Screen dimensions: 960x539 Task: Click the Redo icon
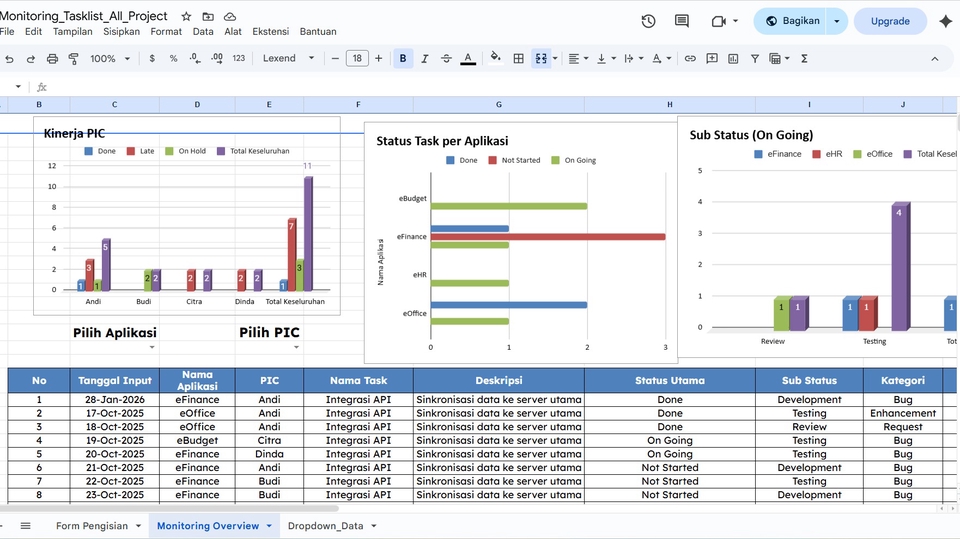pyautogui.click(x=30, y=59)
